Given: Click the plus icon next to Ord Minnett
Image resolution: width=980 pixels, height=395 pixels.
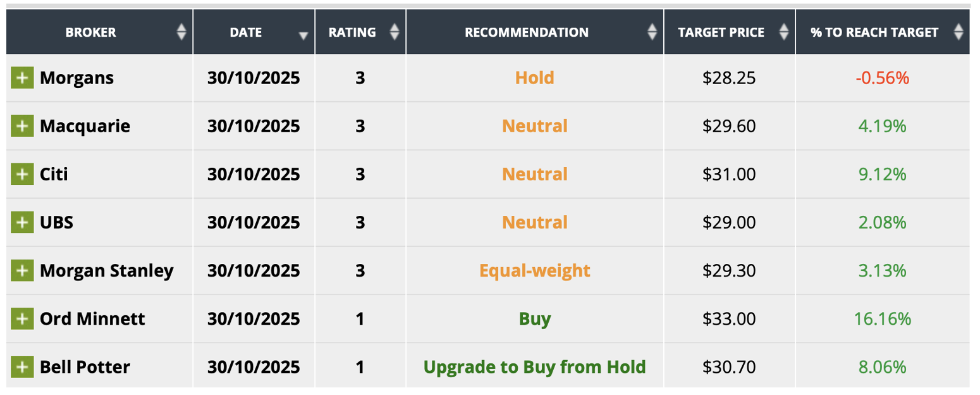Looking at the screenshot, I should [22, 318].
